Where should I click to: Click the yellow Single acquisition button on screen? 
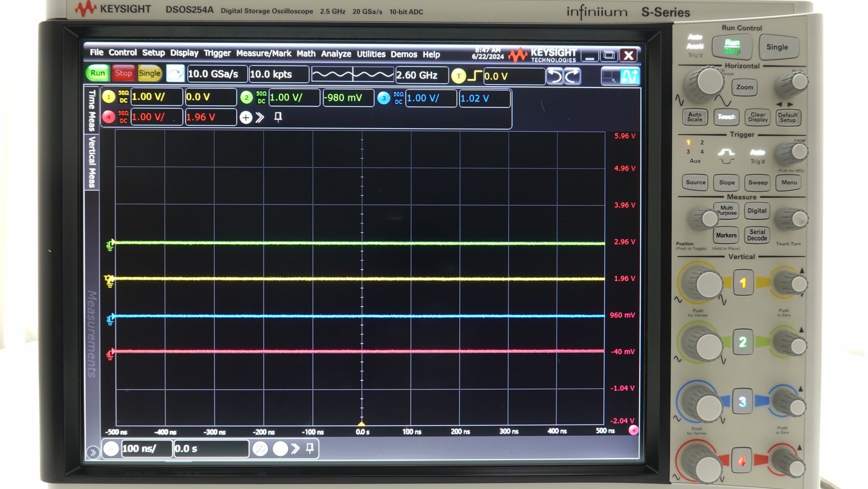149,73
